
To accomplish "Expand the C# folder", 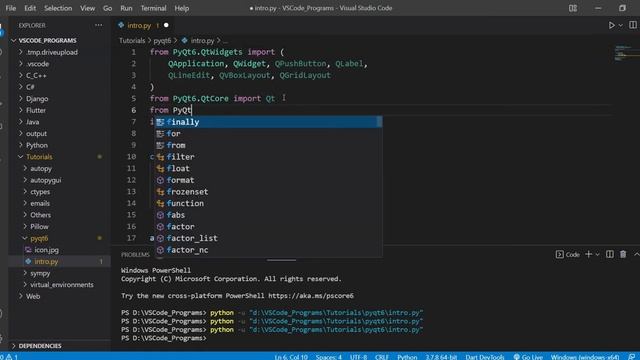I will coord(30,87).
